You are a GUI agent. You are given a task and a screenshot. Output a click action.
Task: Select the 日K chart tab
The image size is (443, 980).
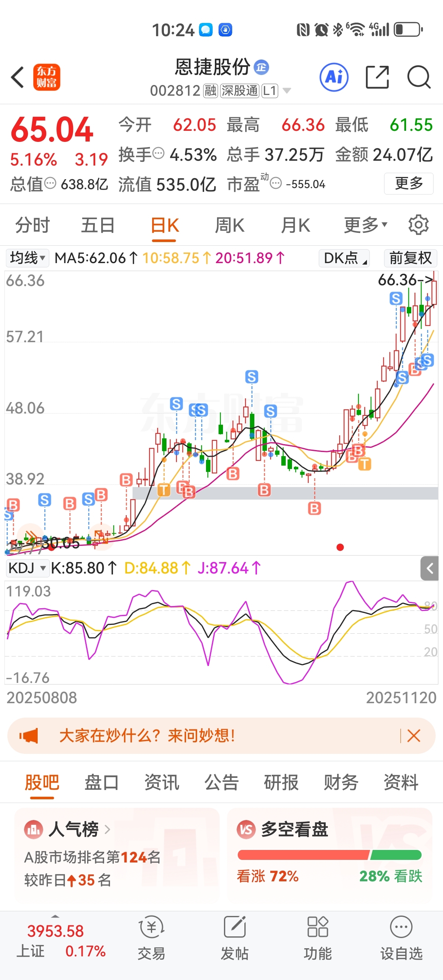[x=165, y=225]
